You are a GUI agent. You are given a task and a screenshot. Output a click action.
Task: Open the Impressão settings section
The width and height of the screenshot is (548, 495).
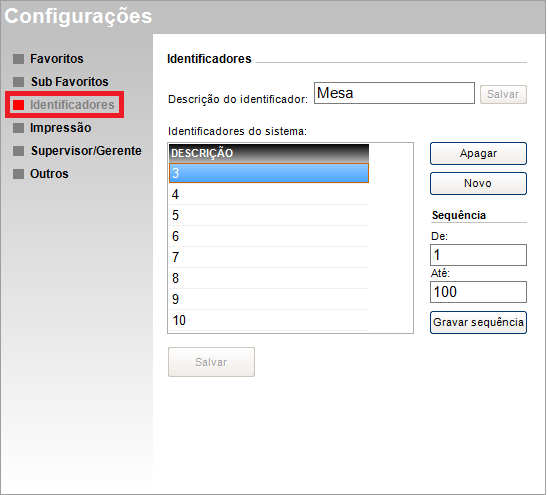click(x=60, y=128)
